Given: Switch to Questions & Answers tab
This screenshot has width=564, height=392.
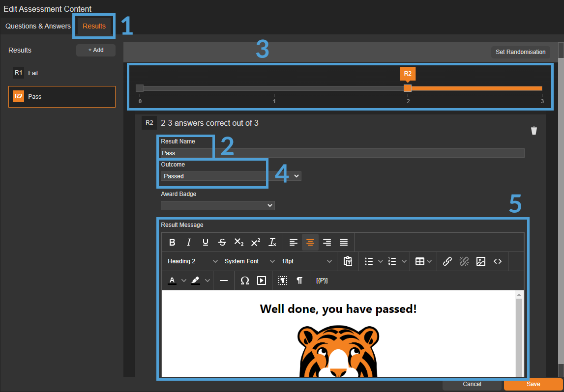Looking at the screenshot, I should point(38,26).
